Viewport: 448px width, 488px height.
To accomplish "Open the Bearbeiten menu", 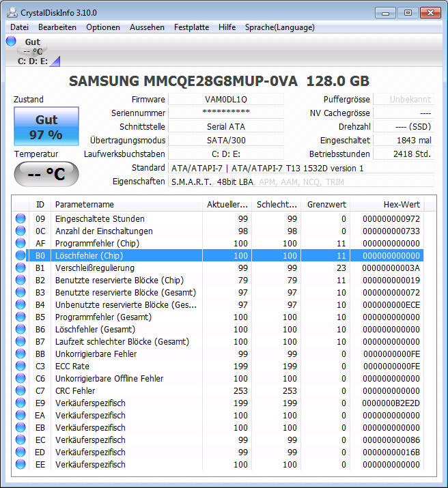I will coord(57,27).
